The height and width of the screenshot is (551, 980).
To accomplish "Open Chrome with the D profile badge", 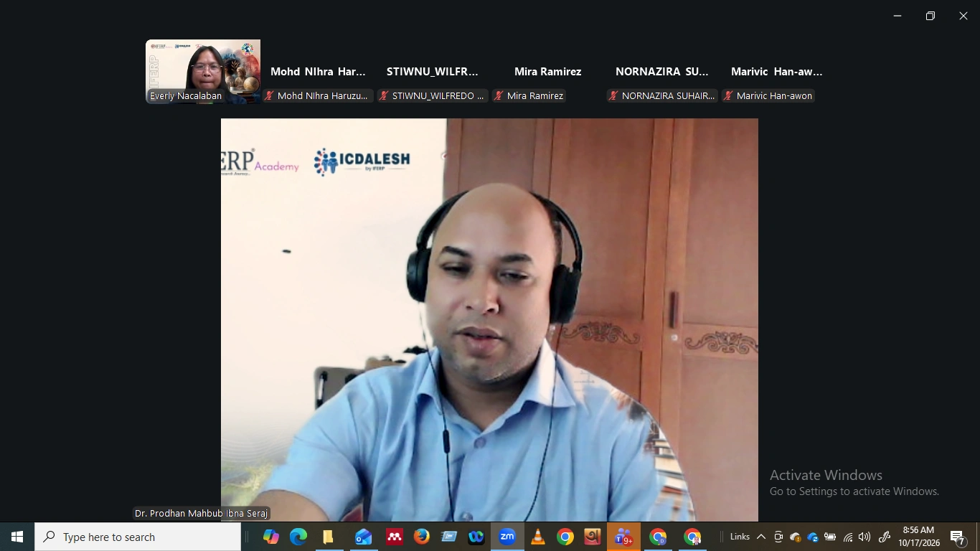I will coord(658,537).
